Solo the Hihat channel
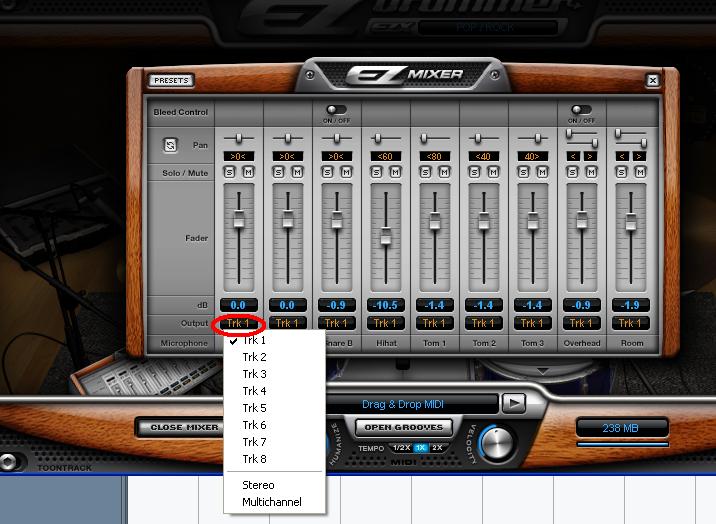 (x=376, y=172)
